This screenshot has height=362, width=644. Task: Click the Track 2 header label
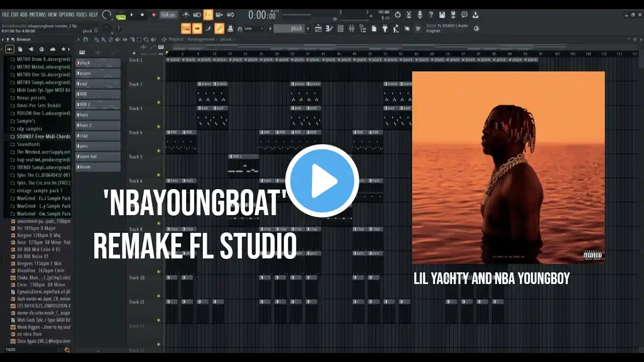pos(136,84)
